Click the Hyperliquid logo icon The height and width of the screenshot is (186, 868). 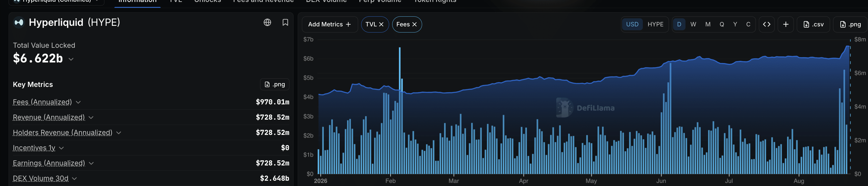pyautogui.click(x=19, y=22)
